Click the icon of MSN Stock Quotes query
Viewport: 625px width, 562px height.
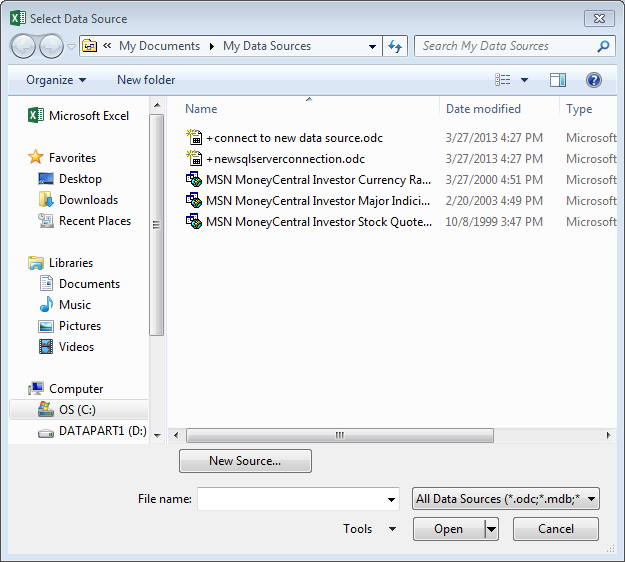coord(194,221)
